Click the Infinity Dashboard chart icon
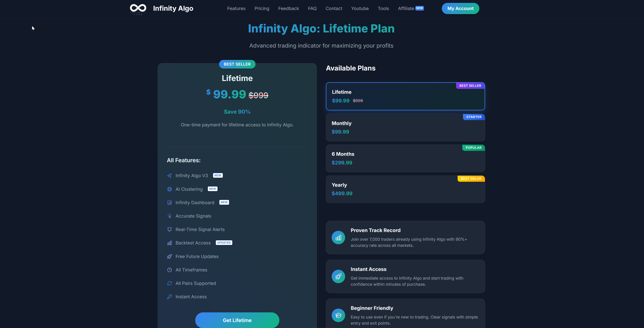The width and height of the screenshot is (644, 328). click(170, 203)
